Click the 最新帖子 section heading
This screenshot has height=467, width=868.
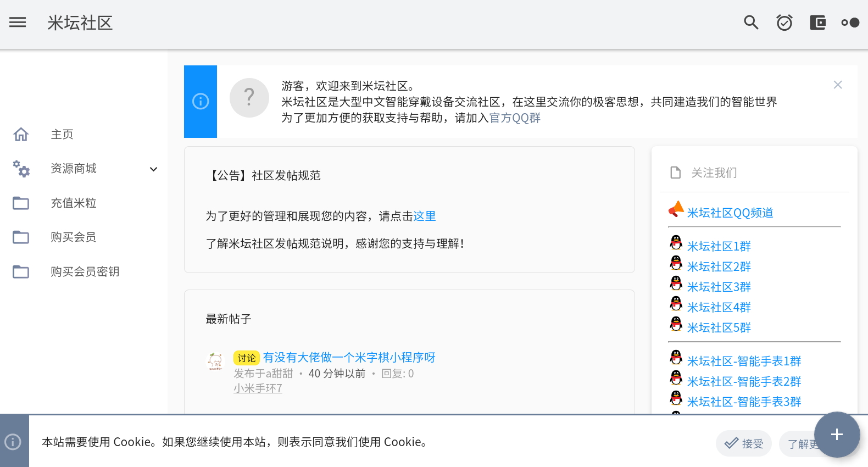point(229,319)
